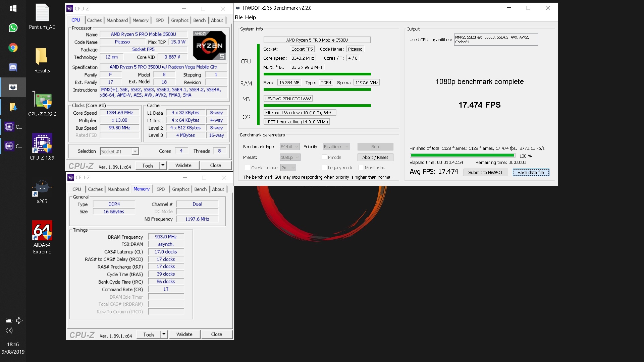The width and height of the screenshot is (644, 362).
Task: Click the Abort / Reset button
Action: (375, 157)
